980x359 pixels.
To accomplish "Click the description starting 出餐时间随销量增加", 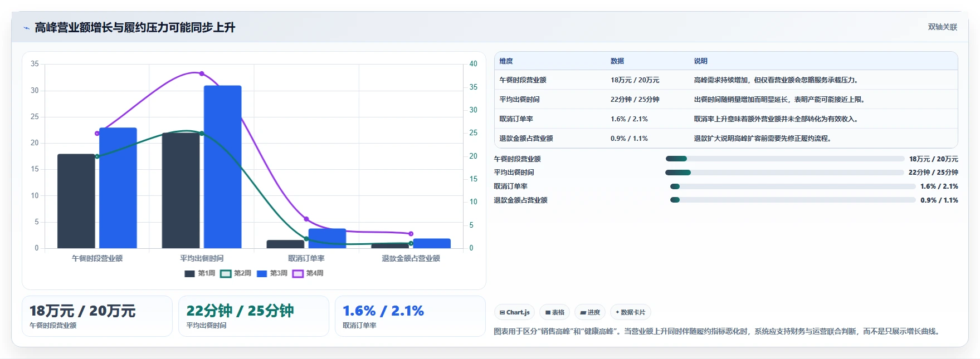I will [781, 100].
